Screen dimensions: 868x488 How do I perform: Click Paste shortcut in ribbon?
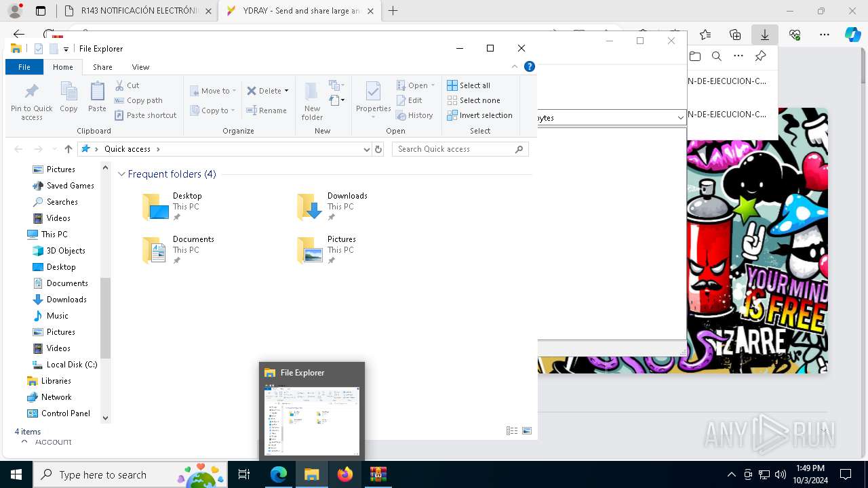145,115
